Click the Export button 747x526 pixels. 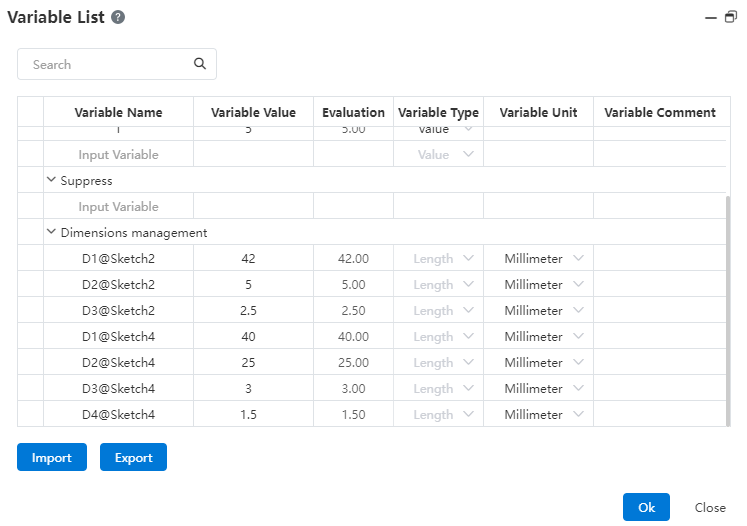click(133, 457)
